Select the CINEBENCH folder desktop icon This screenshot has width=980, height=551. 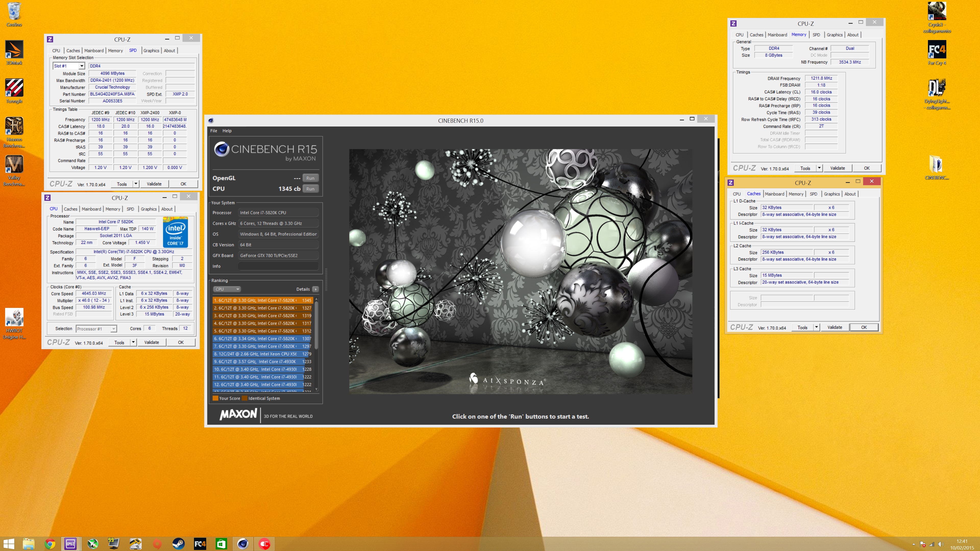coord(937,167)
